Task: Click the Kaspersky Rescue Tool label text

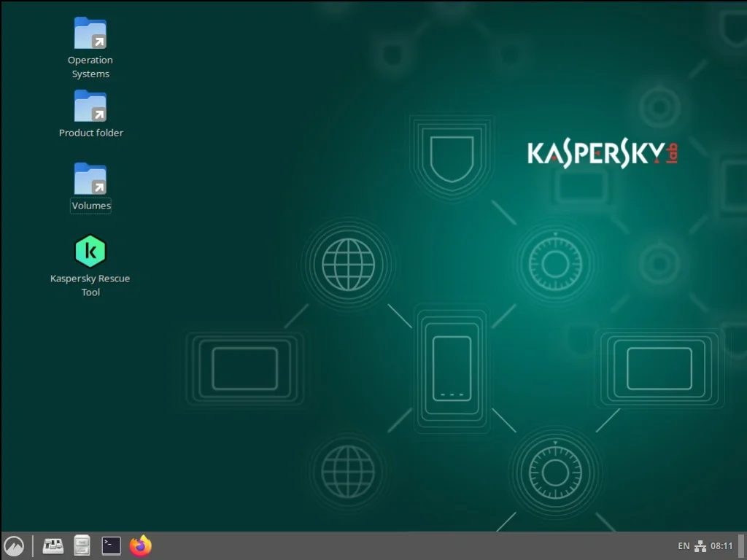Action: (x=90, y=285)
